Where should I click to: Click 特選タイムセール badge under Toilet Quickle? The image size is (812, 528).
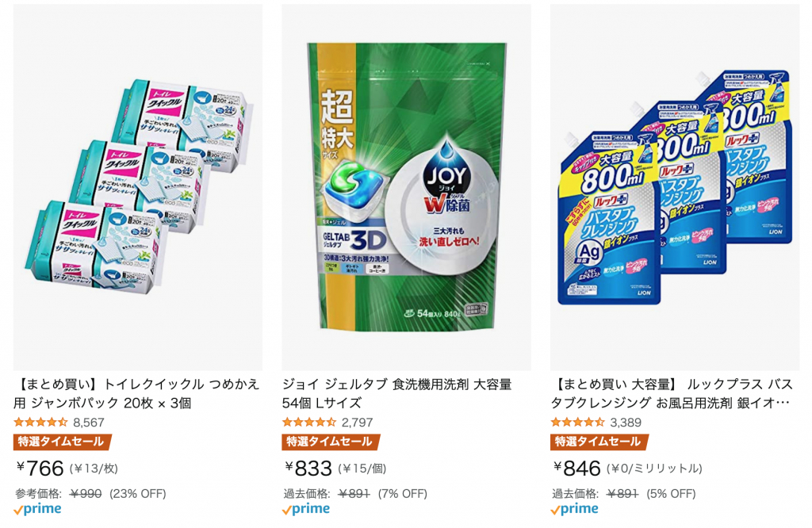[x=62, y=442]
